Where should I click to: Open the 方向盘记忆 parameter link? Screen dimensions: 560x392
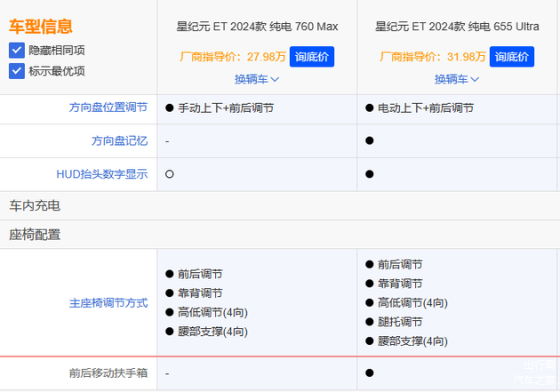[x=119, y=141]
